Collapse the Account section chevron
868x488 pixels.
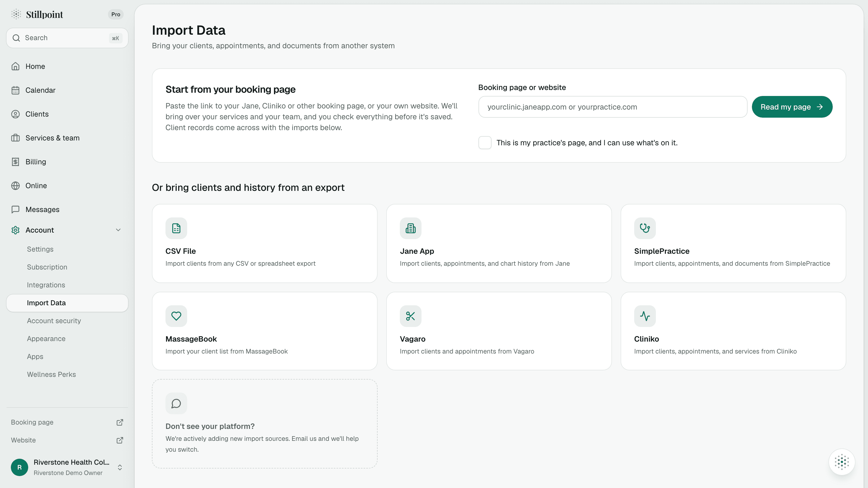tap(118, 230)
